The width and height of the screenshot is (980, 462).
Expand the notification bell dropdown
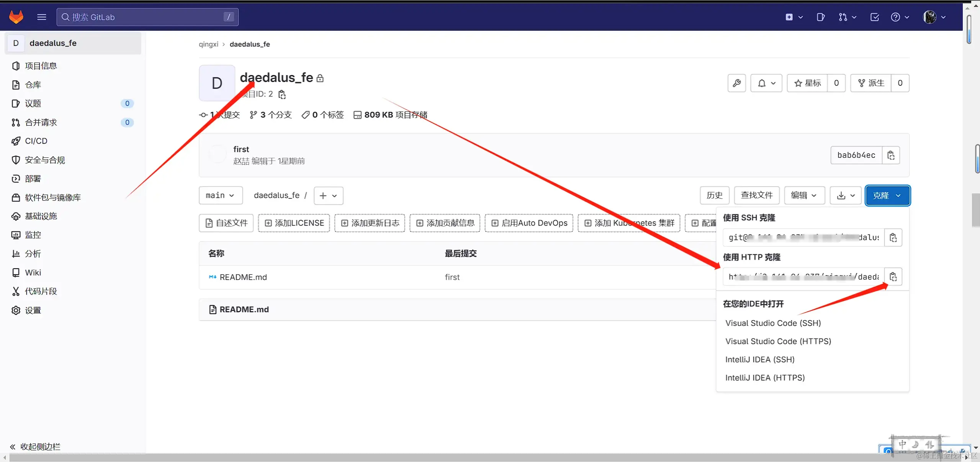[x=766, y=83]
